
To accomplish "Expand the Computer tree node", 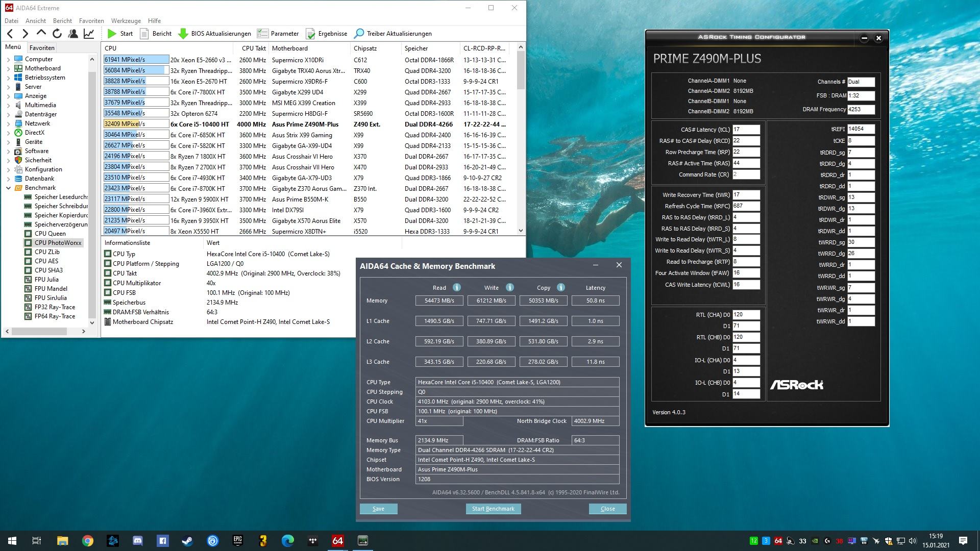I will (8, 59).
